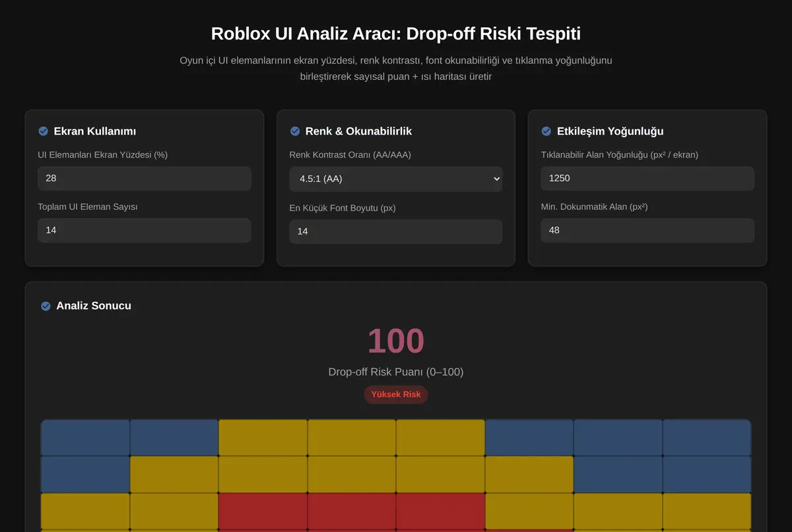
Task: Click the 'En Küçük Font Boyutu (px)' label
Action: pos(343,209)
